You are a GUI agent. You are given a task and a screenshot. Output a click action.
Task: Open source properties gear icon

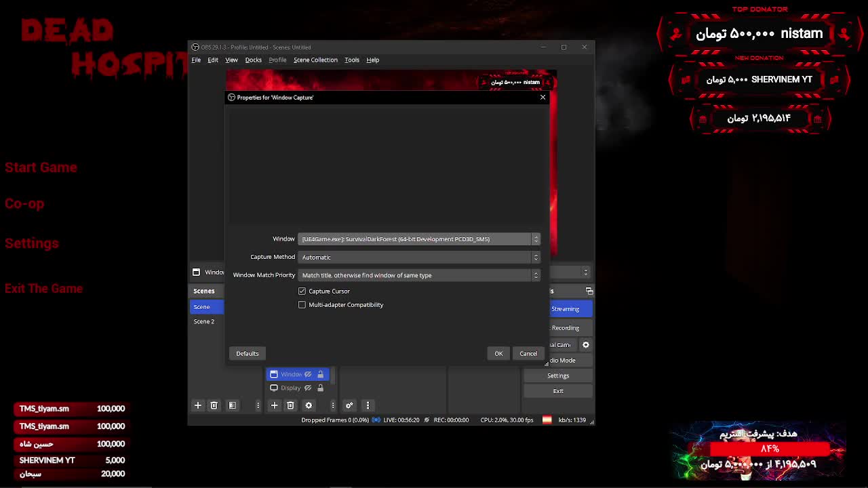pos(309,405)
